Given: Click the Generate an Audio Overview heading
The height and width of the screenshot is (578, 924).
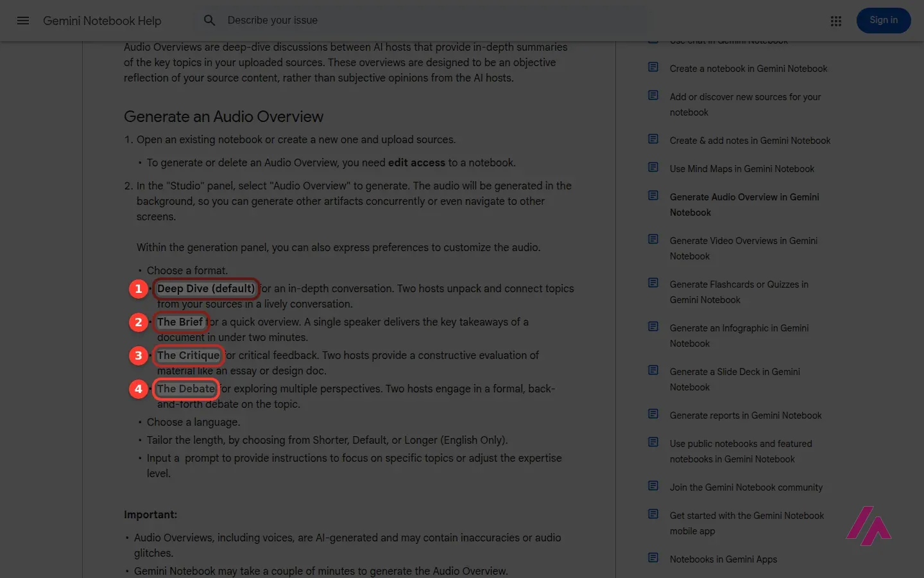Looking at the screenshot, I should 223,117.
